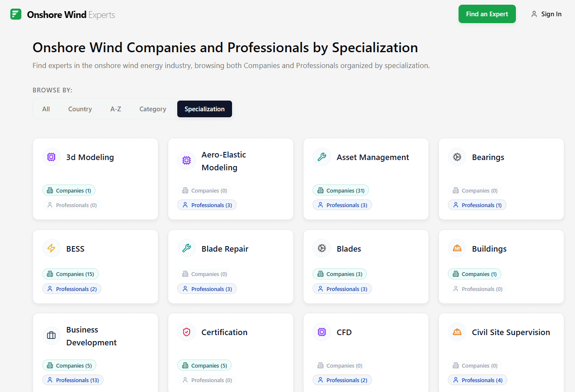Click the Blade Repair wrench icon
Screen dimensions: 575x392
tap(187, 249)
